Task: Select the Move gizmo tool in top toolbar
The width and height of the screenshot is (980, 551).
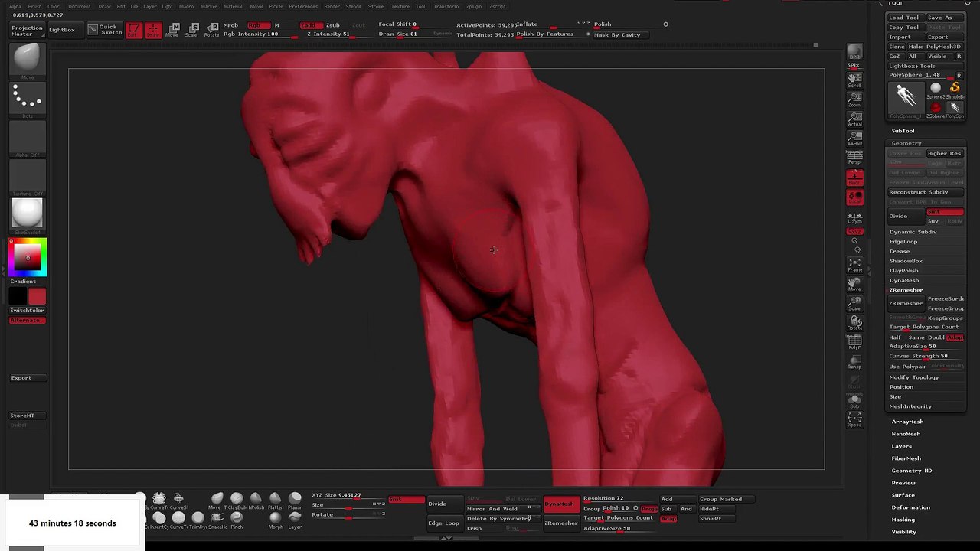Action: pyautogui.click(x=173, y=30)
